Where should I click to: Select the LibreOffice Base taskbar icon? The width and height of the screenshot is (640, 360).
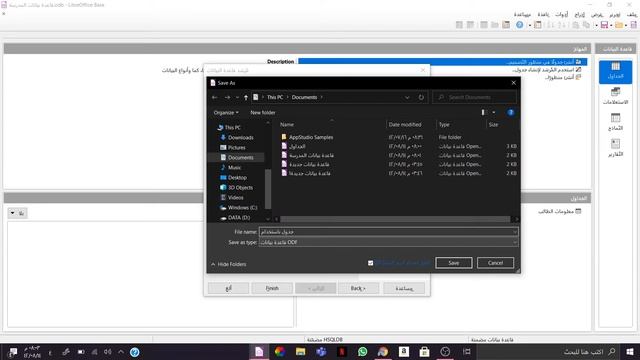tap(259, 351)
